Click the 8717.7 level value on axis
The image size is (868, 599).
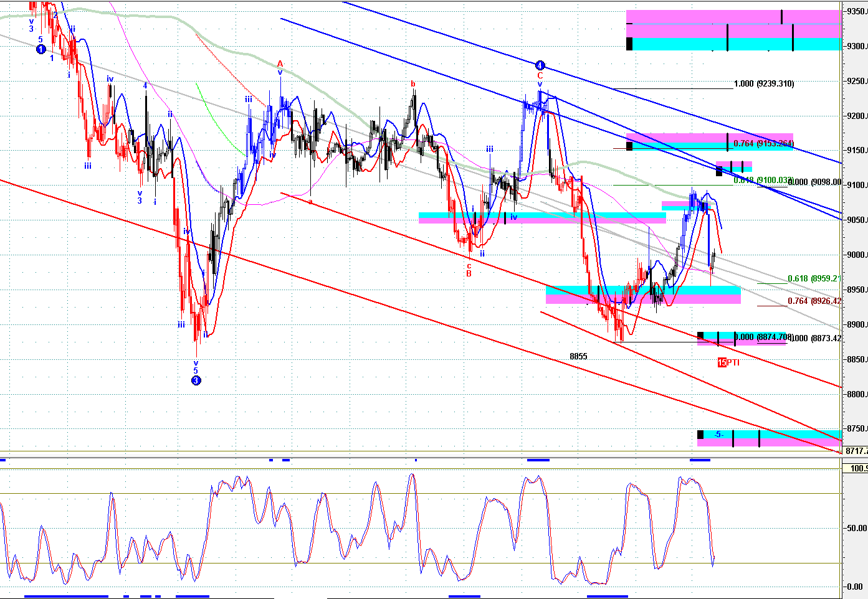click(857, 451)
